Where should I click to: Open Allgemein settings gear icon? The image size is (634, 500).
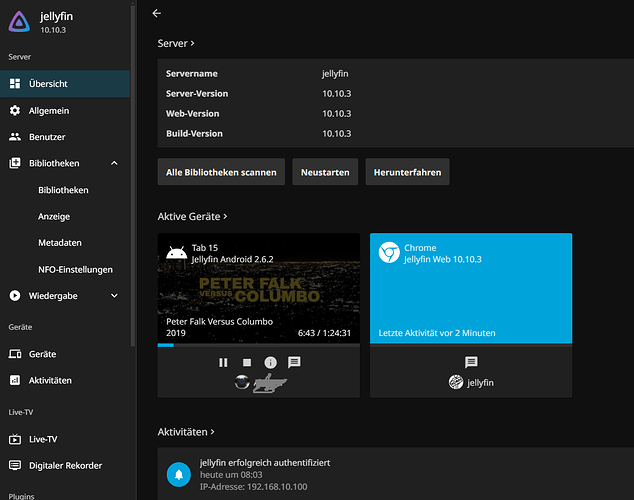[x=15, y=110]
